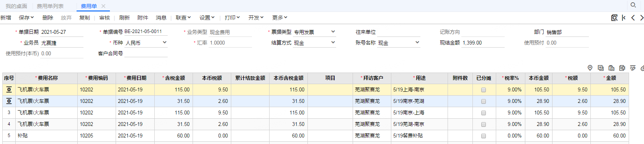The height and width of the screenshot is (144, 644).
Task: Click the batch edit icon above table
Action: (x=633, y=68)
